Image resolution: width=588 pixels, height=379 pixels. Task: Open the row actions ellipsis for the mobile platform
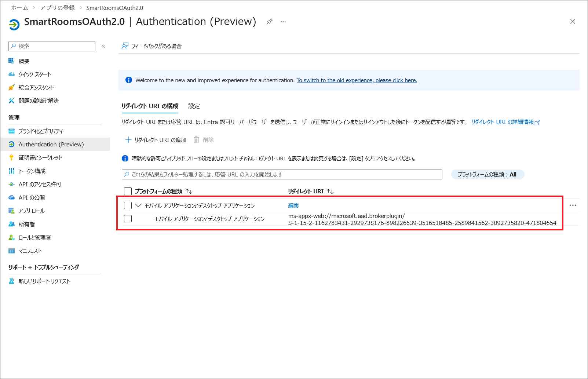tap(573, 205)
